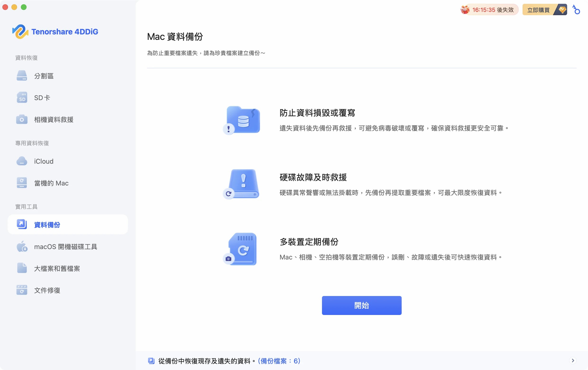The image size is (588, 370).
Task: Open camera data rescue (相機資料救援) icon
Action: pyautogui.click(x=22, y=120)
